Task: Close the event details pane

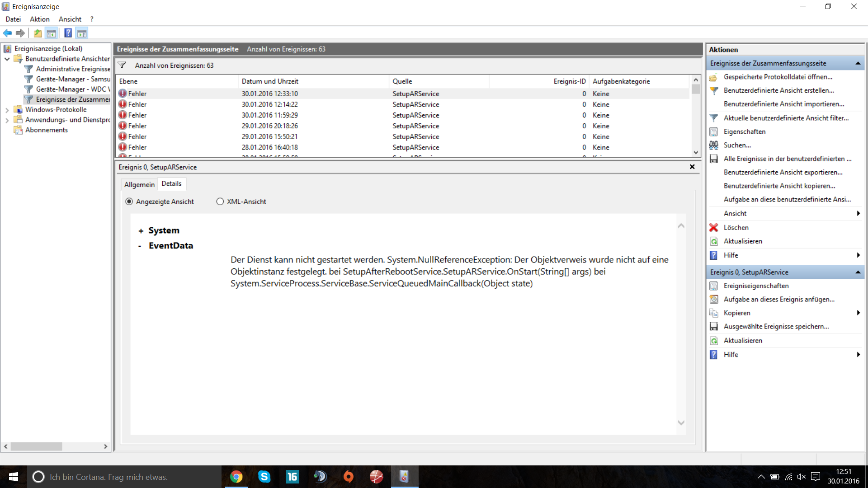Action: pyautogui.click(x=692, y=167)
